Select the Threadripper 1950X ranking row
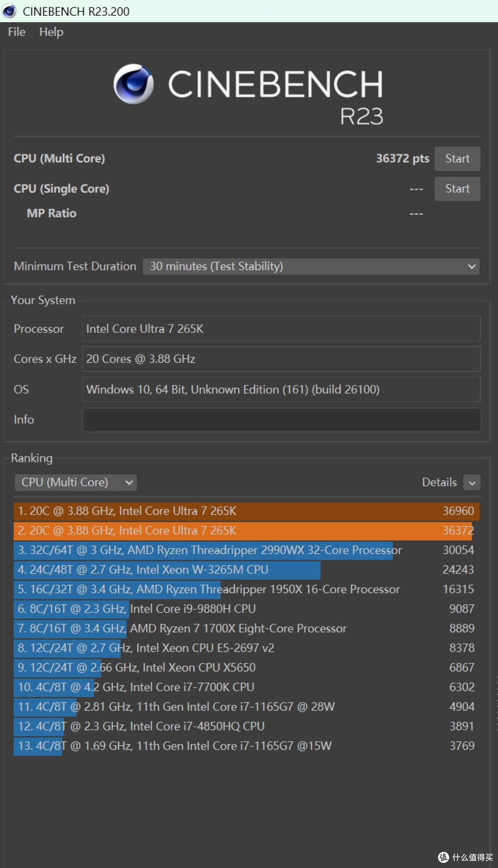 247,590
